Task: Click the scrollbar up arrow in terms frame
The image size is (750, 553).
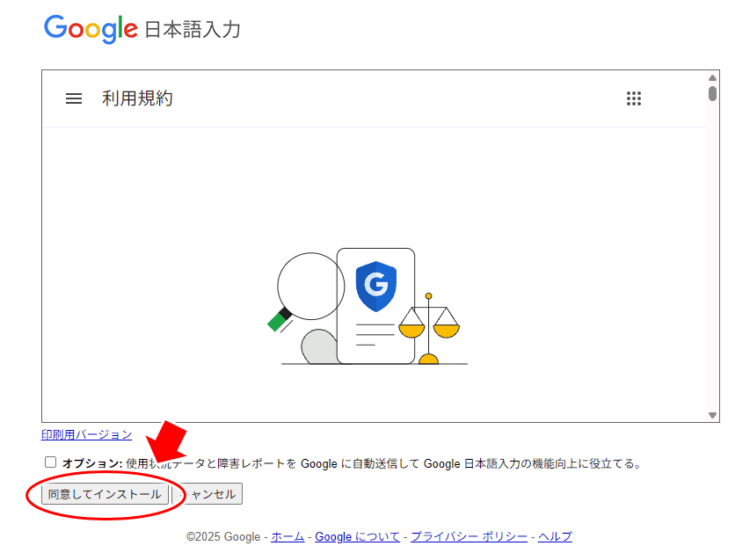Action: pos(713,77)
